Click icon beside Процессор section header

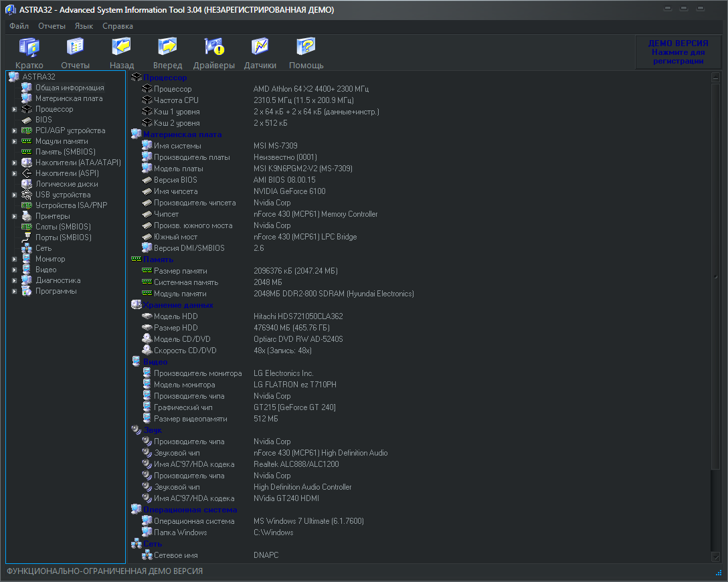click(x=136, y=77)
